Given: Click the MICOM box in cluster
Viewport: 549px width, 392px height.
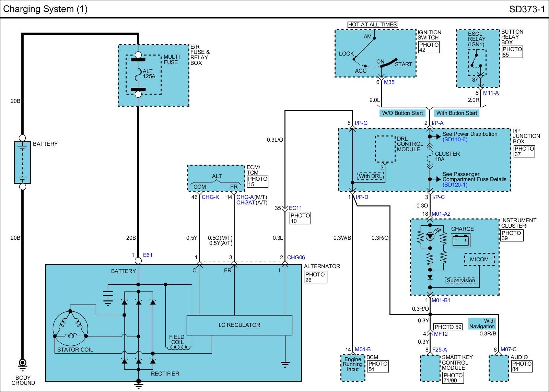Looking at the screenshot, I should (479, 260).
